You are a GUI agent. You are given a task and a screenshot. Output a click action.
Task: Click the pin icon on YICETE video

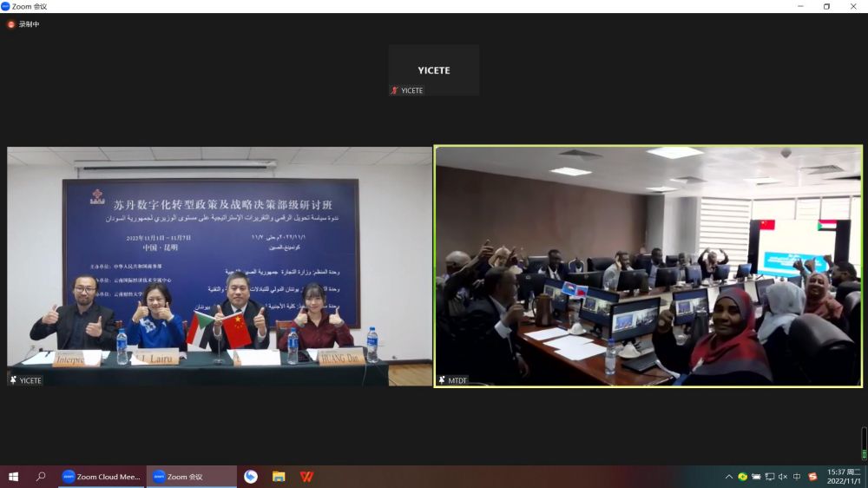click(x=13, y=380)
